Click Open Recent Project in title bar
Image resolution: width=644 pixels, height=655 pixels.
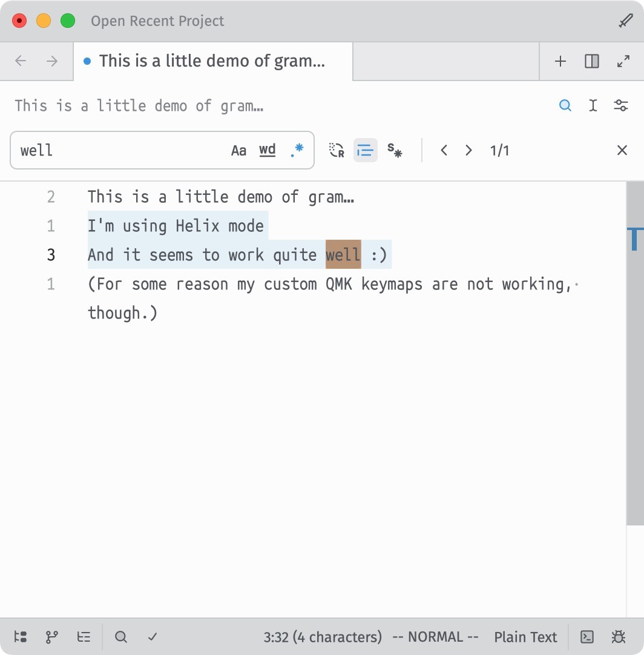click(157, 21)
